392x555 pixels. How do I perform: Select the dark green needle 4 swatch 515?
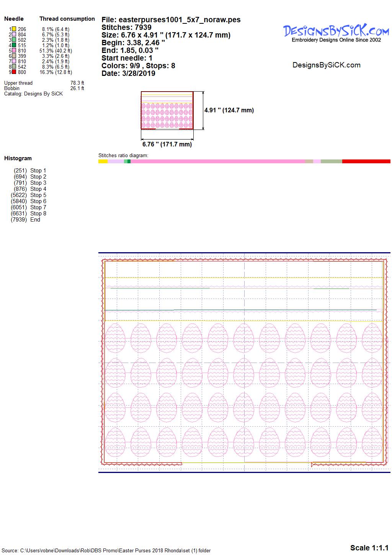point(14,45)
